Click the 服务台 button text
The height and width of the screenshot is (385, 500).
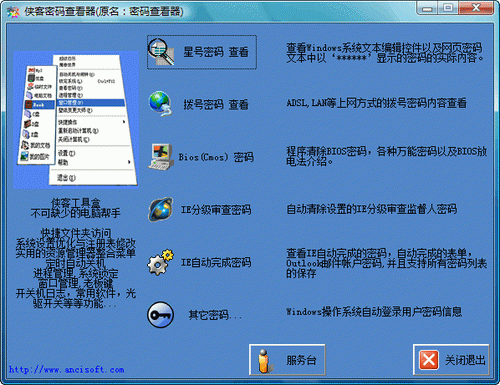click(x=301, y=360)
